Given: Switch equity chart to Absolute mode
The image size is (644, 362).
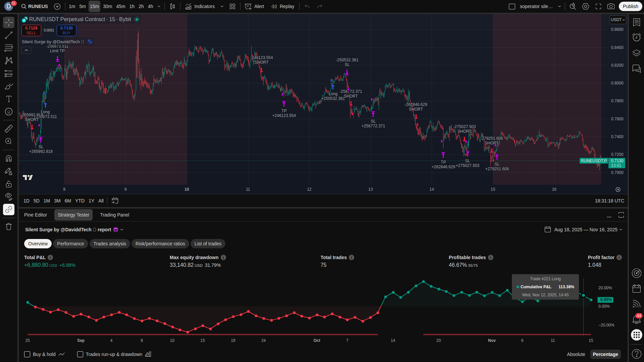Looking at the screenshot, I should (x=576, y=354).
